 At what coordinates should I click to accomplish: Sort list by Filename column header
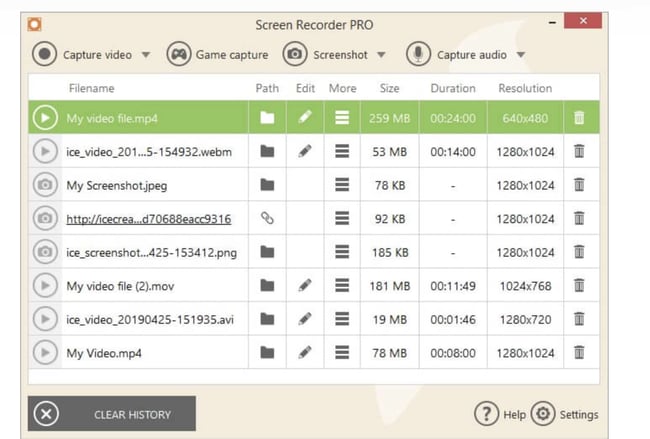91,88
